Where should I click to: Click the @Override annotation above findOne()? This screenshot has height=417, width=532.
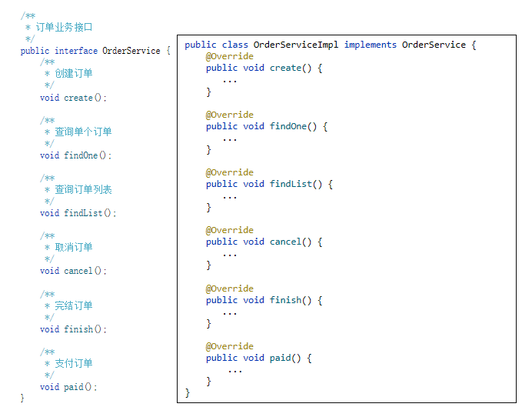229,115
